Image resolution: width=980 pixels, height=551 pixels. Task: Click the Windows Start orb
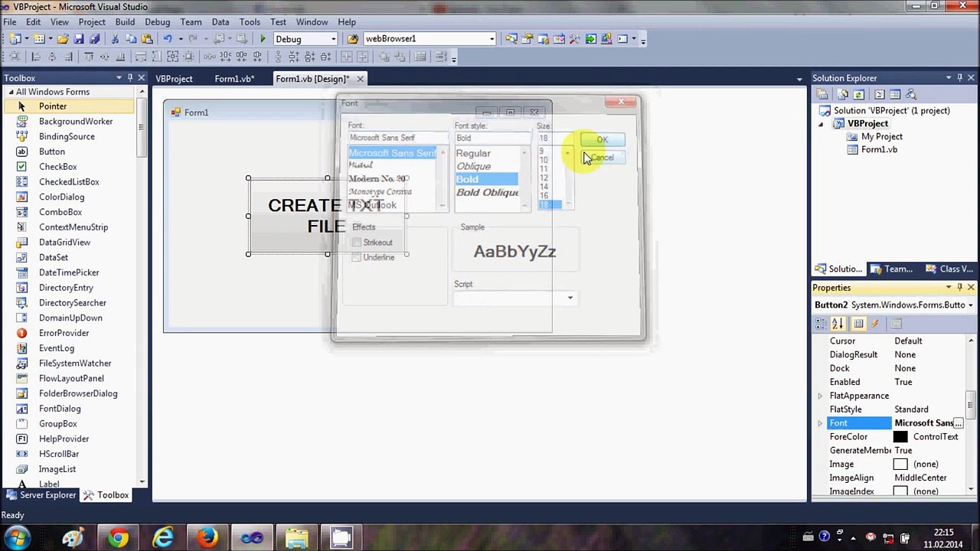17,538
